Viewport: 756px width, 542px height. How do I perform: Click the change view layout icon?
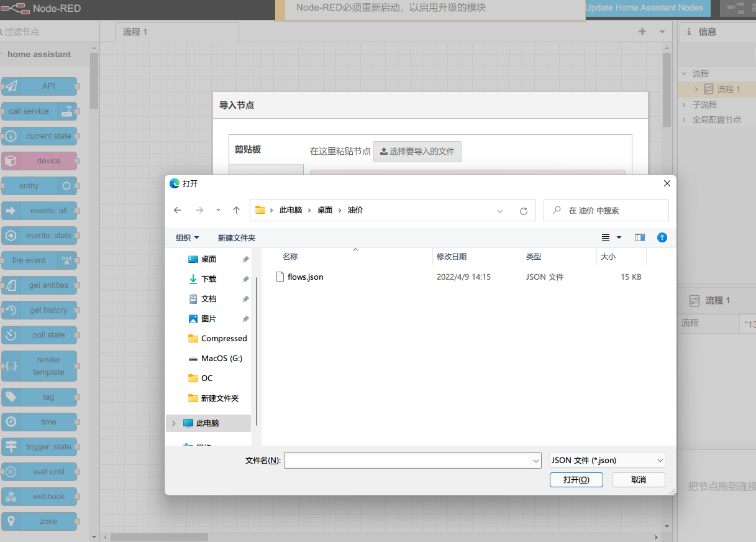tap(606, 237)
